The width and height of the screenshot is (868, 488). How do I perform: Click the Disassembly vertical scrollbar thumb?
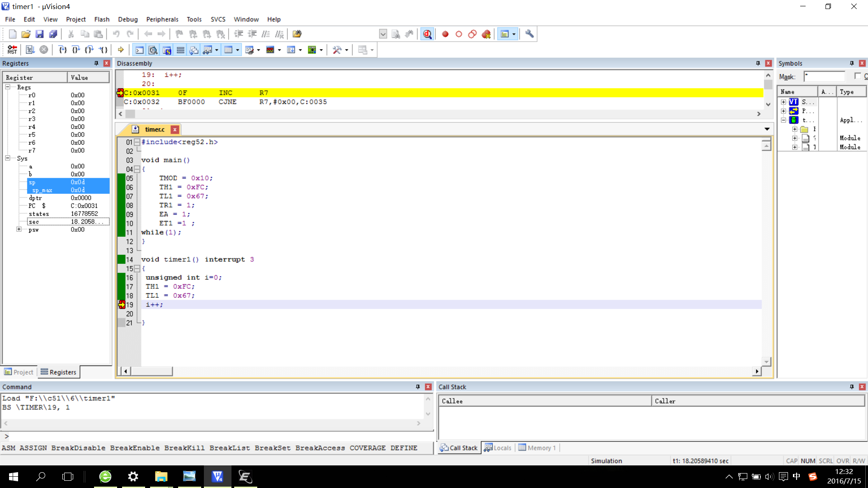(x=768, y=85)
